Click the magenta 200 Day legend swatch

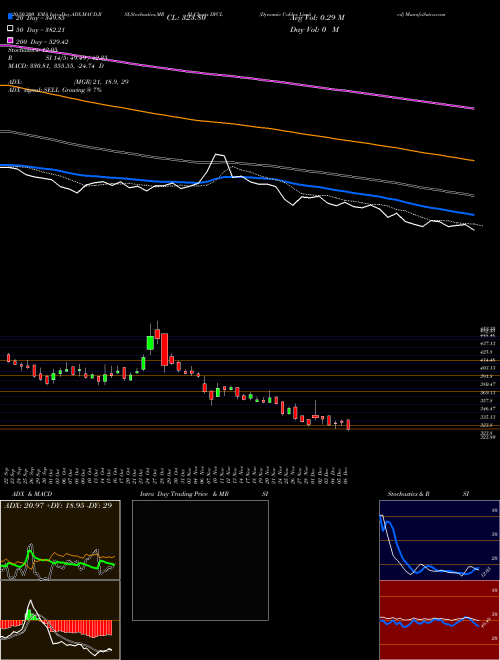10,41
